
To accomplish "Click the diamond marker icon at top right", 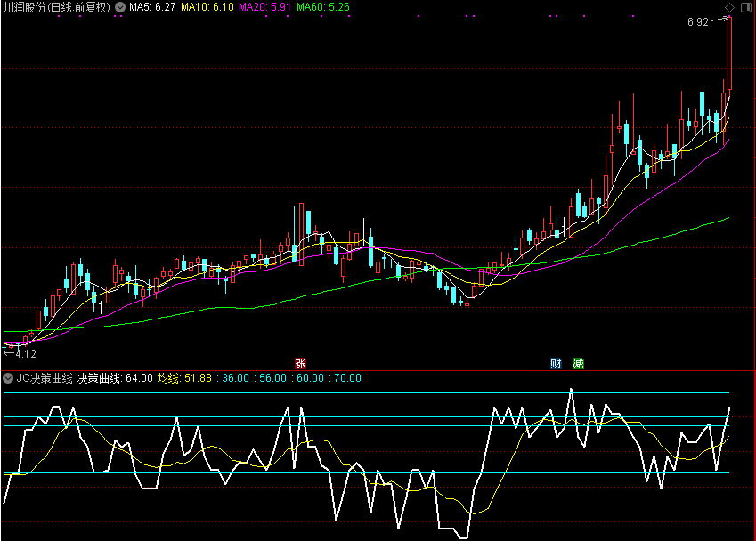I will (x=730, y=7).
